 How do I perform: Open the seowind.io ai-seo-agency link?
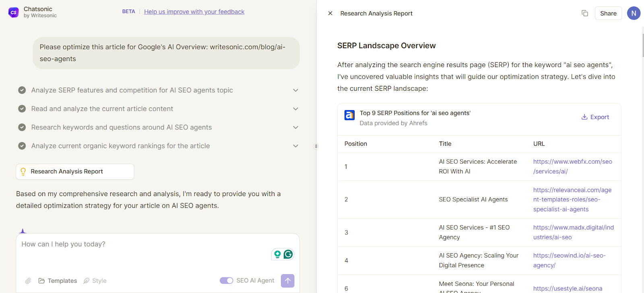pyautogui.click(x=569, y=260)
